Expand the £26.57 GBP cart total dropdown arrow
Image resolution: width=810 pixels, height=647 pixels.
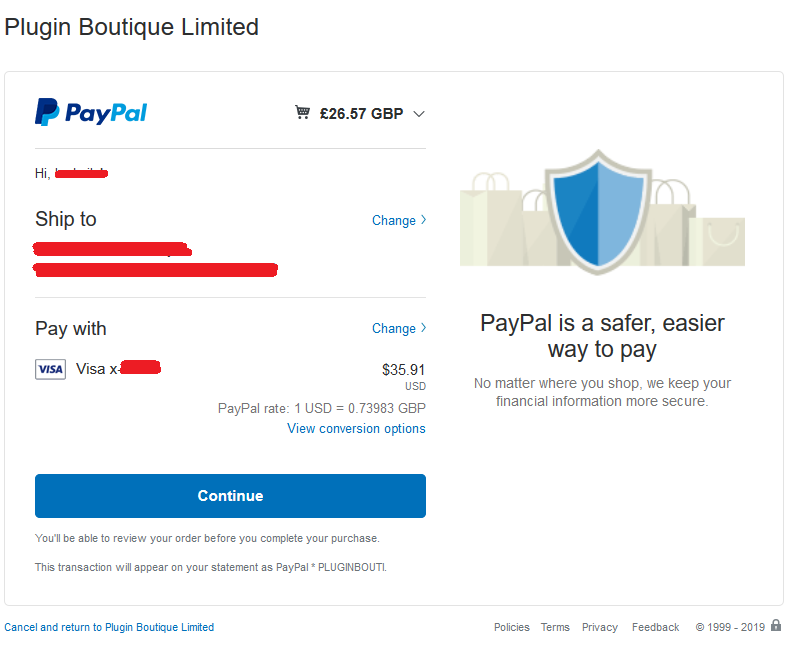click(x=419, y=114)
